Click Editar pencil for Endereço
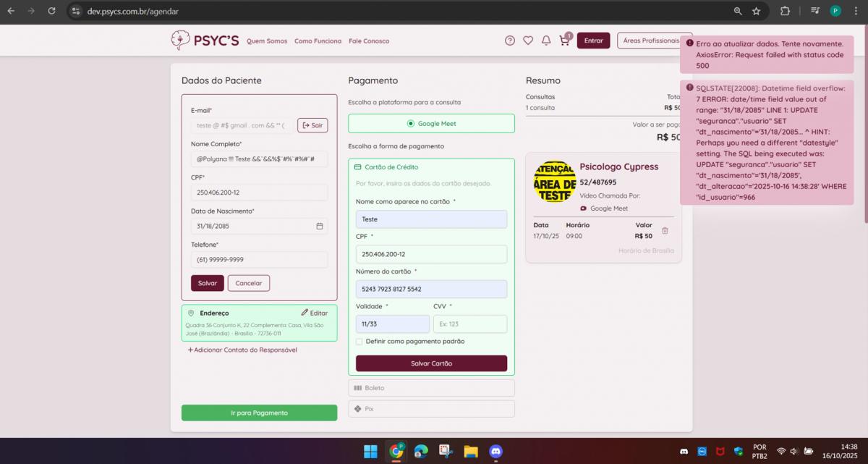Viewport: 868px width, 464px height. point(314,313)
